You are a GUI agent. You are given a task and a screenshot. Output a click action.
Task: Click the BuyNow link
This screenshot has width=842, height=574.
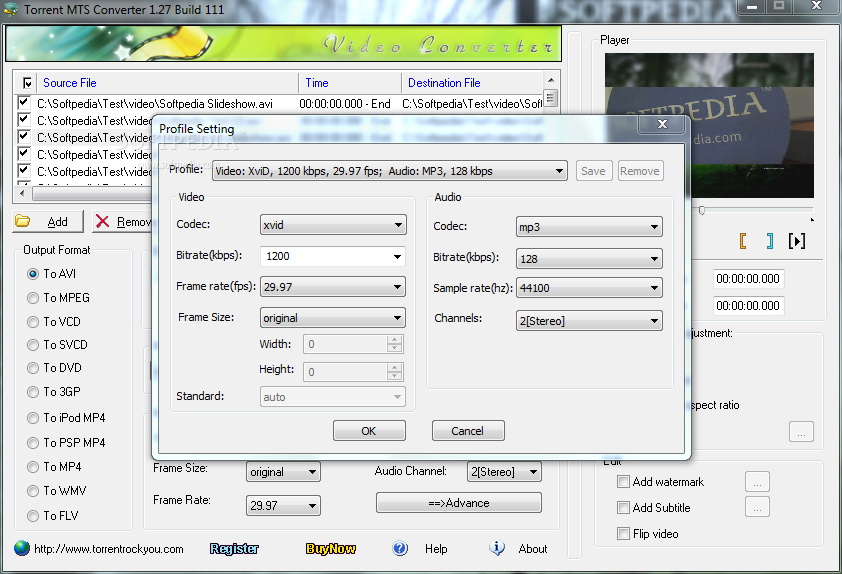tap(331, 548)
